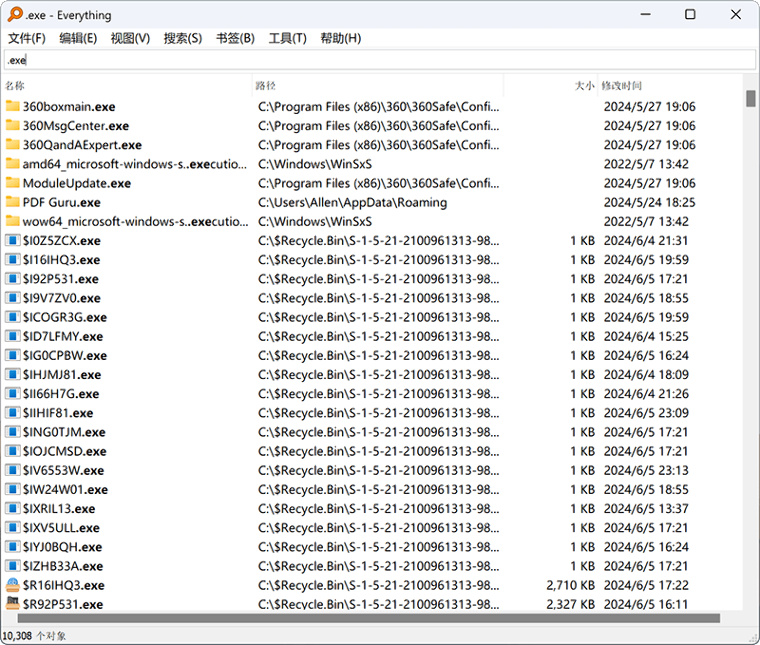Click the $IHJMJ81.exe file icon

click(x=13, y=374)
